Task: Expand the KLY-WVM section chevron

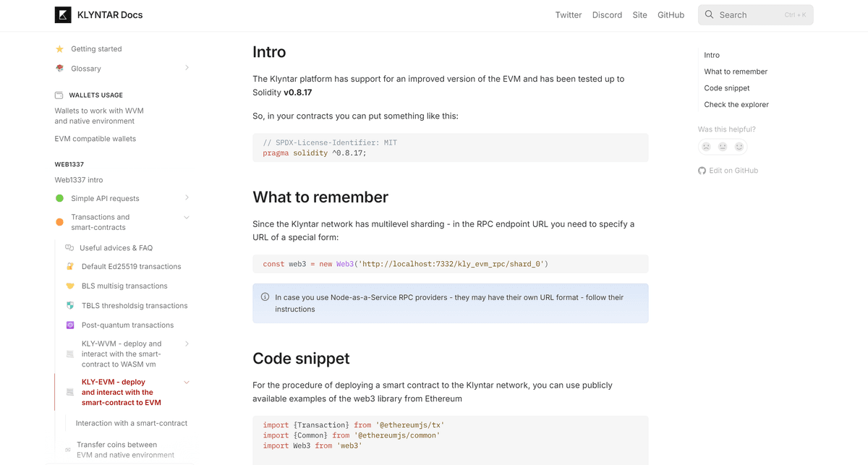Action: 187,344
